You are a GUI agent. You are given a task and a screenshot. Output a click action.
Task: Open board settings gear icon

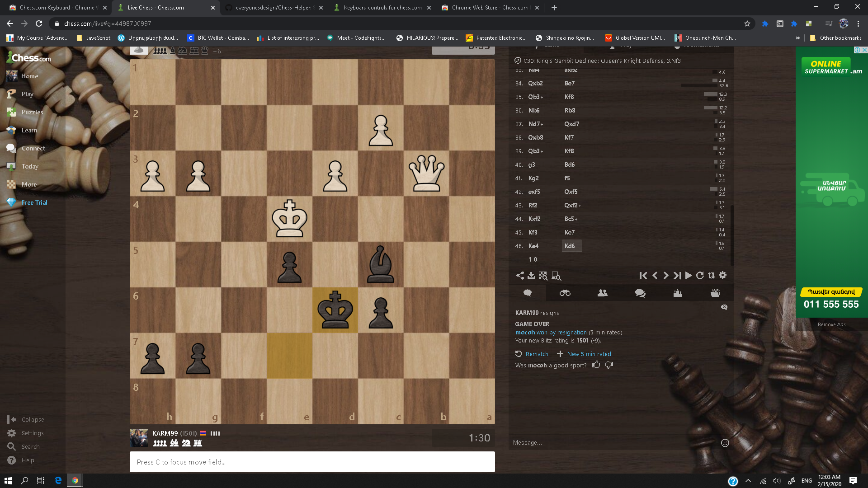tap(723, 275)
